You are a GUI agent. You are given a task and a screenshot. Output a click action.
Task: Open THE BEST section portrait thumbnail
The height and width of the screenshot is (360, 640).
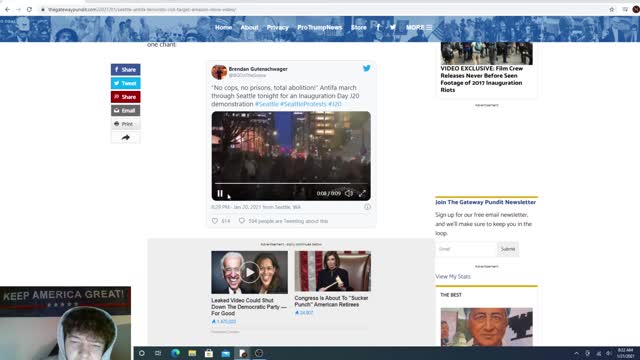(487, 327)
